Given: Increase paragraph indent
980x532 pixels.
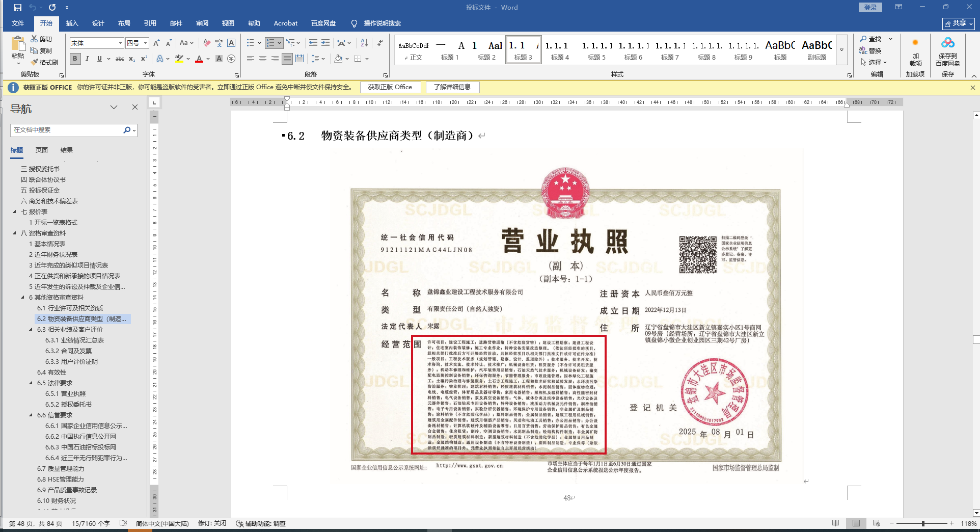Looking at the screenshot, I should (325, 43).
